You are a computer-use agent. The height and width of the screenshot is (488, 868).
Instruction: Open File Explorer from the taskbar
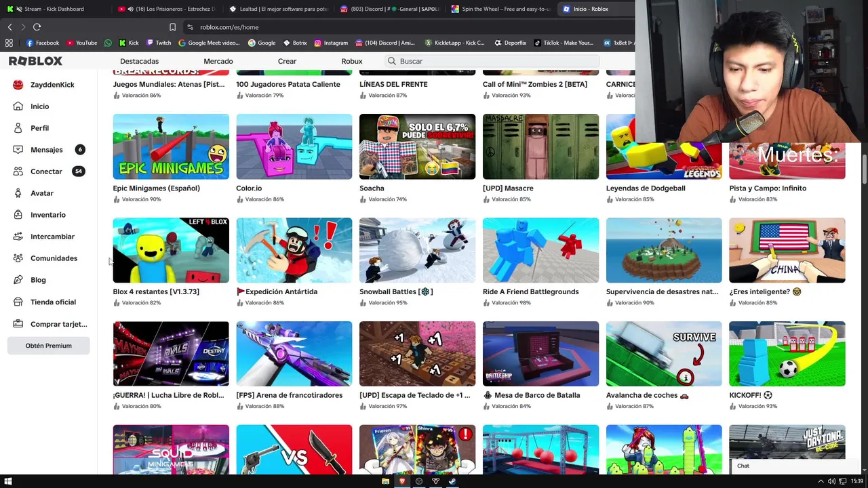385,481
